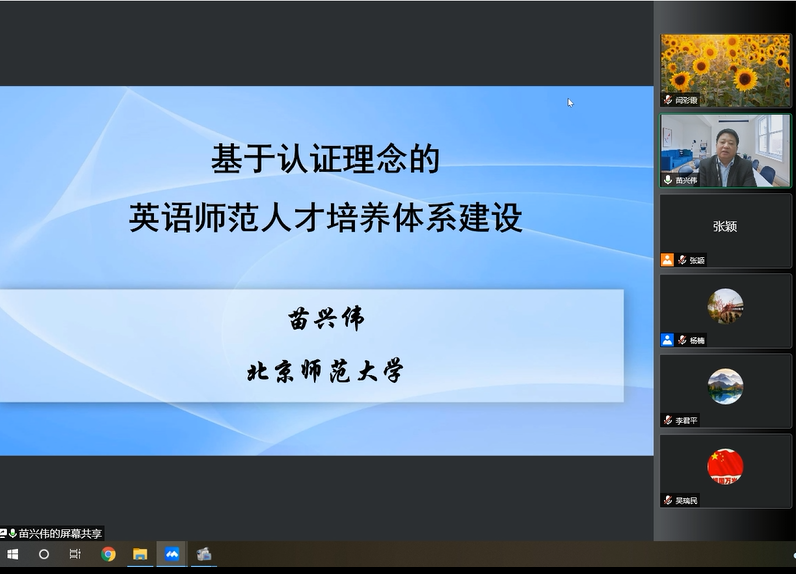This screenshot has width=796, height=574.
Task: Click the muted mic icon beside 闫彩霞
Action: point(667,100)
